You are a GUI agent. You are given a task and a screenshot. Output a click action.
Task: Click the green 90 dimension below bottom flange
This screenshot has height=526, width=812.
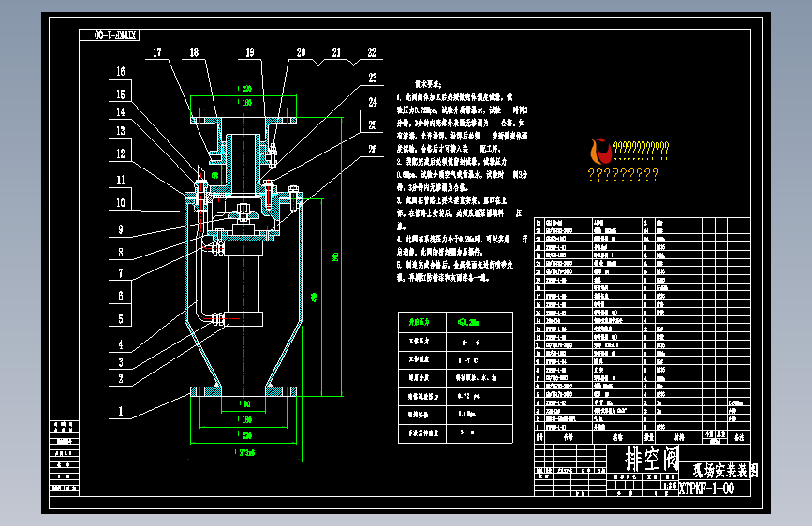coord(247,403)
